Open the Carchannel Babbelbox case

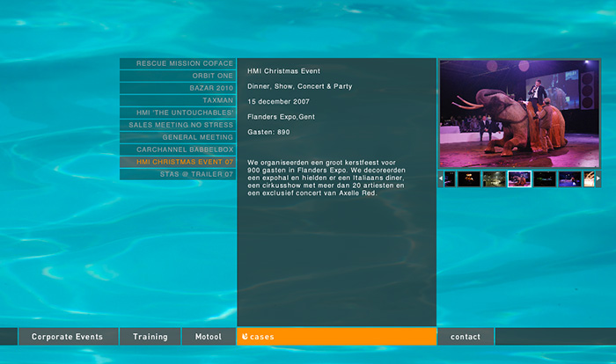(x=178, y=149)
